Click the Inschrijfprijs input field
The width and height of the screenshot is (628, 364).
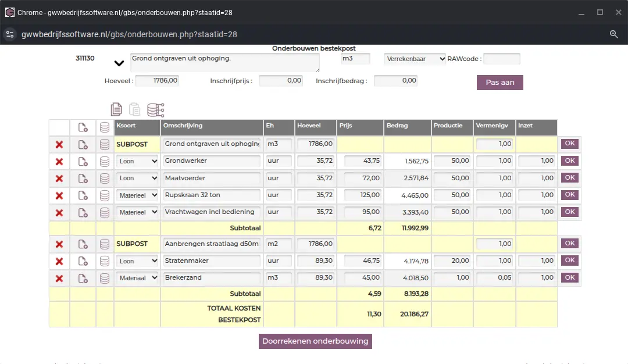(280, 81)
